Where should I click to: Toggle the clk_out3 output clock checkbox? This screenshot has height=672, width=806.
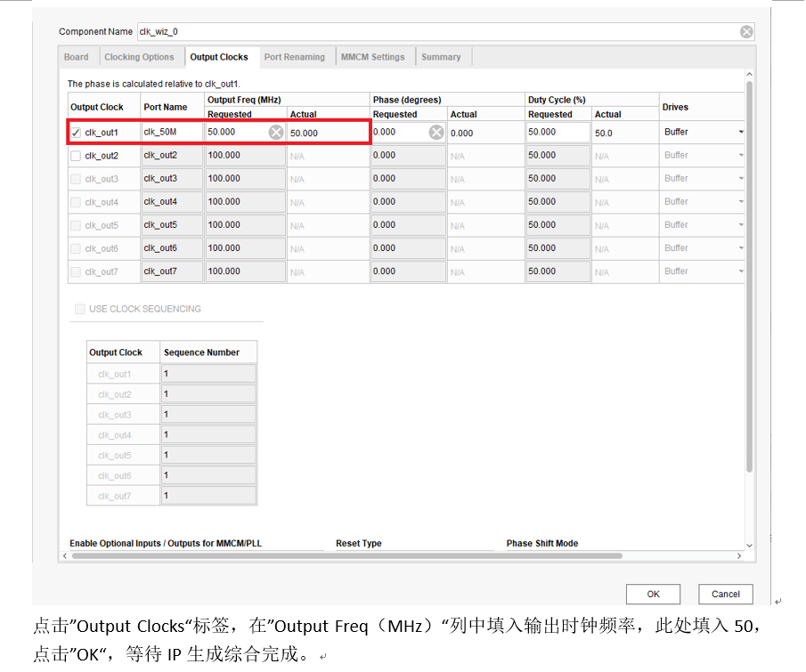tap(76, 179)
